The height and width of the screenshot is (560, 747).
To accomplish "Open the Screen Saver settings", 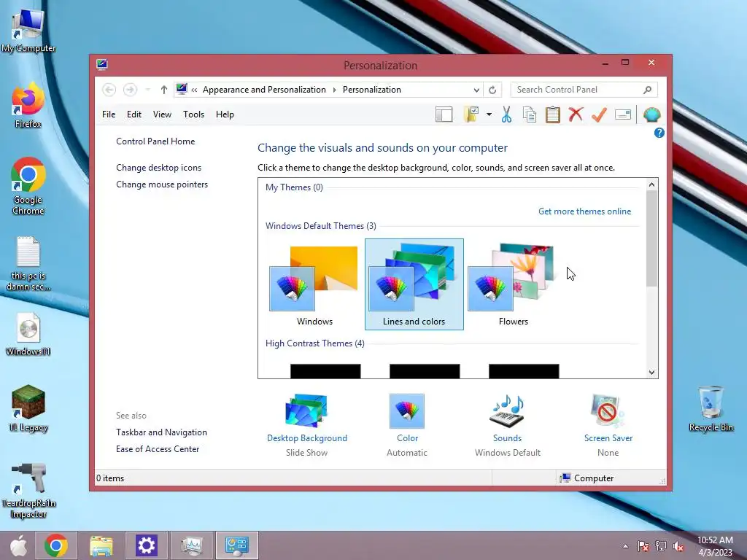I will 608,425.
